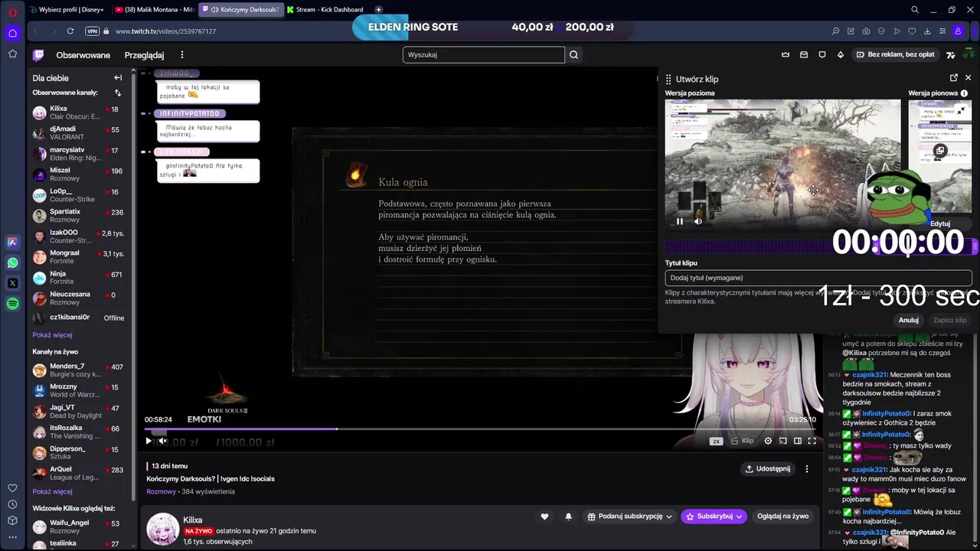
Task: Open the three-dot menu beside Przeglądaj
Action: [181, 55]
